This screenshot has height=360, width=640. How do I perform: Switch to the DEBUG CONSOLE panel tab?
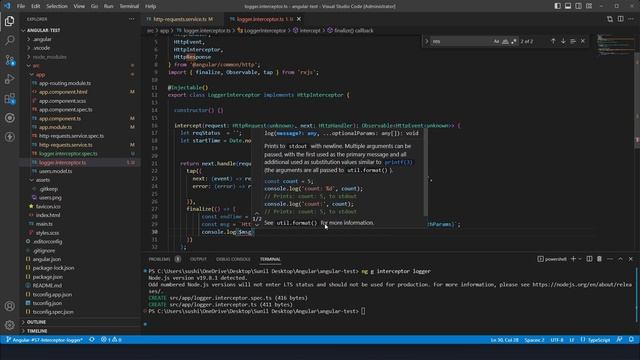click(233, 259)
